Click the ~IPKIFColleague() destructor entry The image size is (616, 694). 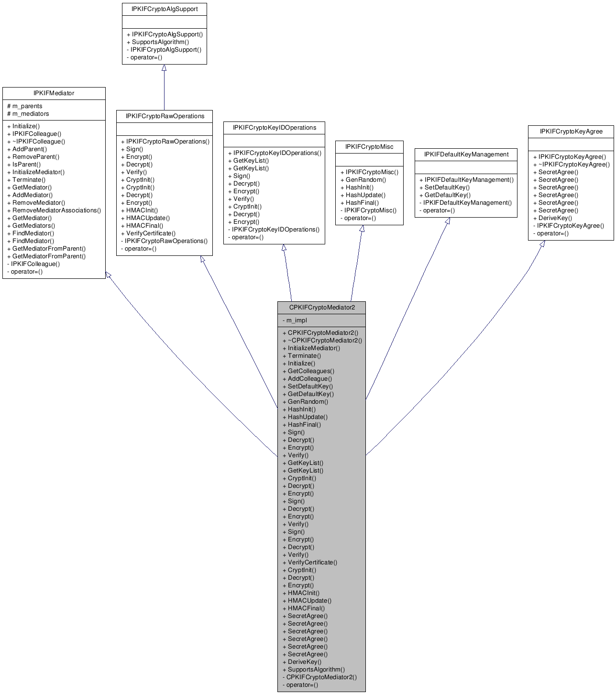(x=36, y=142)
